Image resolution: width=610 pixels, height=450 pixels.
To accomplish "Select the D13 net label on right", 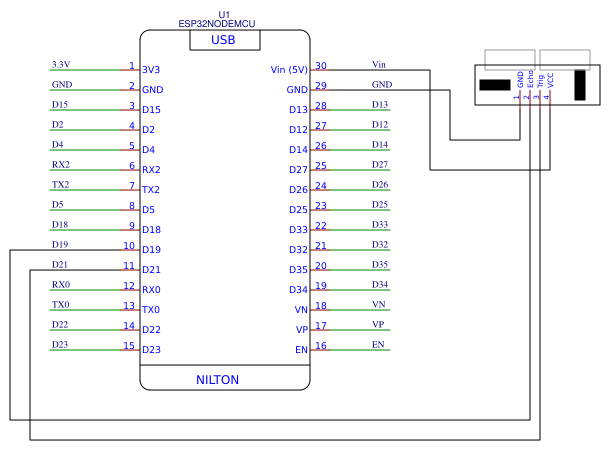I will coord(380,105).
